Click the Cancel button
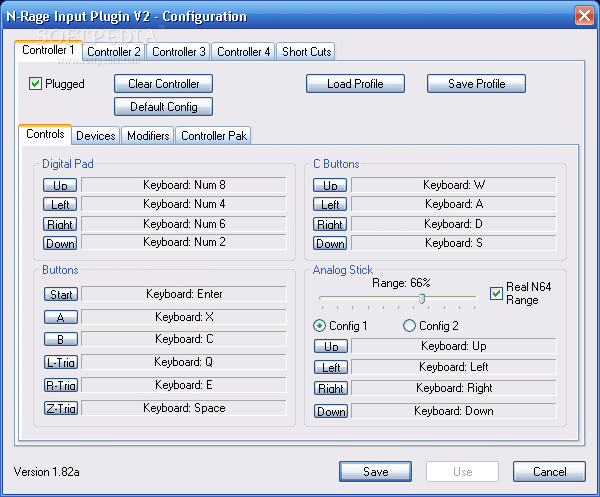The width and height of the screenshot is (600, 497). [x=549, y=471]
